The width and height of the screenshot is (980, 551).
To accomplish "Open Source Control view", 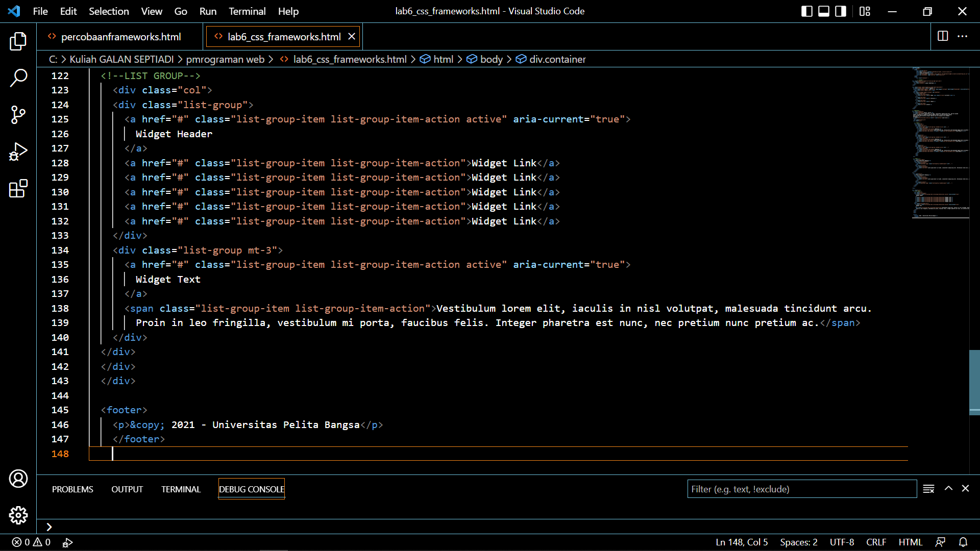I will [18, 115].
